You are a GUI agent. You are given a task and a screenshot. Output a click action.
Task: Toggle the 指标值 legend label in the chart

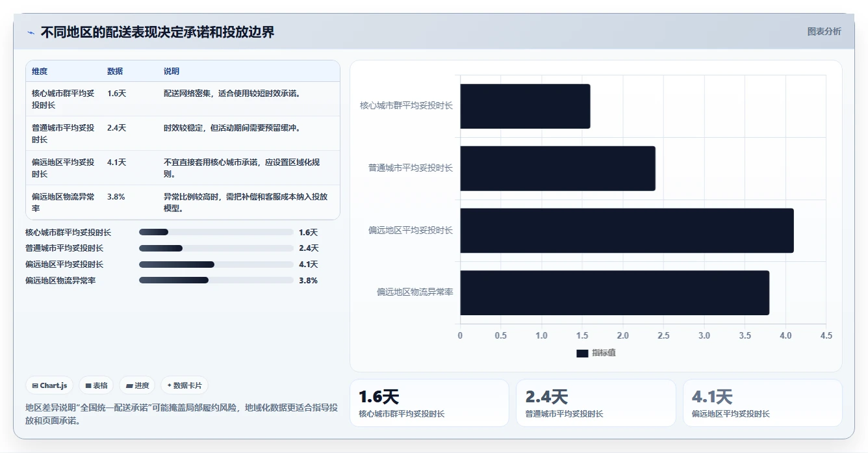[604, 353]
